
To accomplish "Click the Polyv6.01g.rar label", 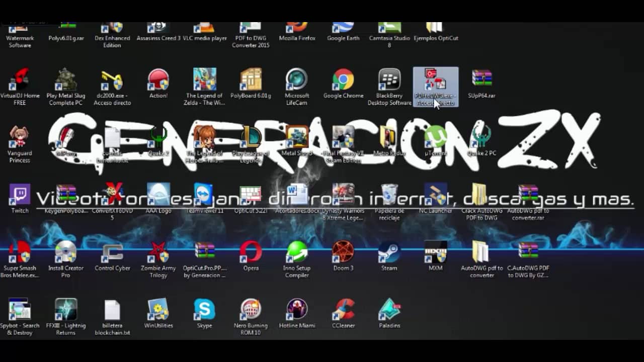I will [65, 38].
